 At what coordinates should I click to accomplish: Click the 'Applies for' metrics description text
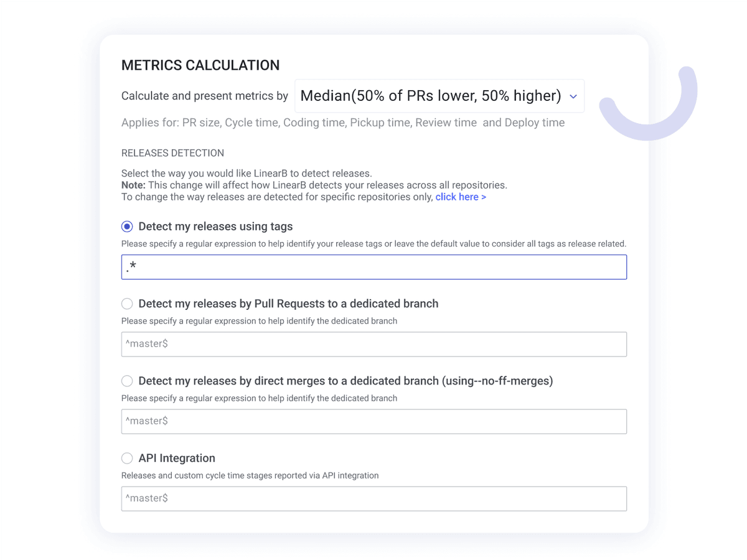click(x=342, y=123)
